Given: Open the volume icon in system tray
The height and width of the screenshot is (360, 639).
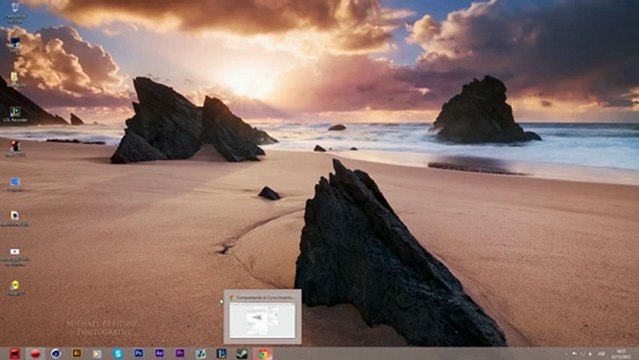Looking at the screenshot, I should (590, 354).
